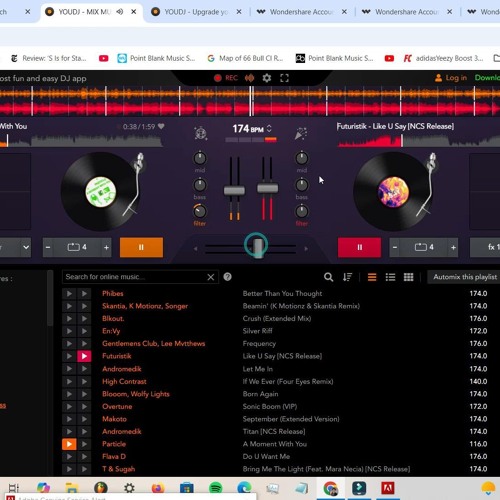The height and width of the screenshot is (500, 500).
Task: Click the right deck filter knob
Action: [302, 211]
